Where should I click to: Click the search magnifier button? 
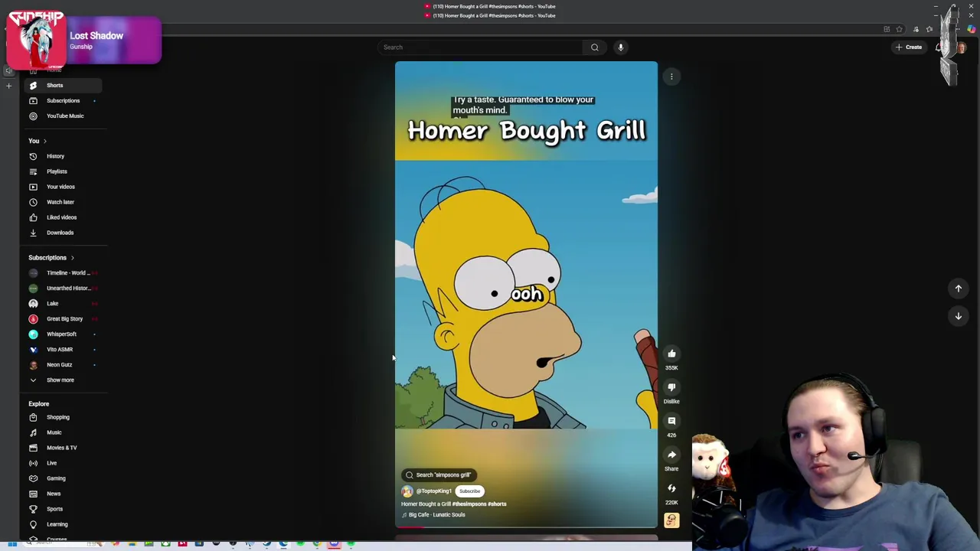point(595,47)
